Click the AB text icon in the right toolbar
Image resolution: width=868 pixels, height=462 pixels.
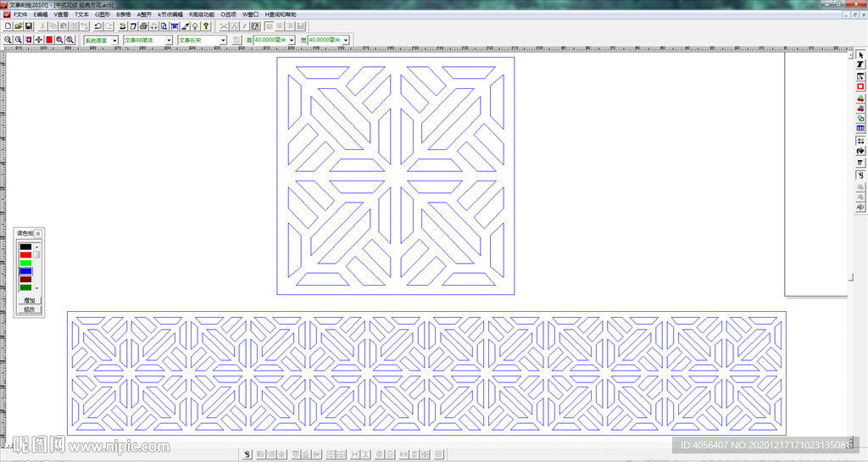pos(860,208)
